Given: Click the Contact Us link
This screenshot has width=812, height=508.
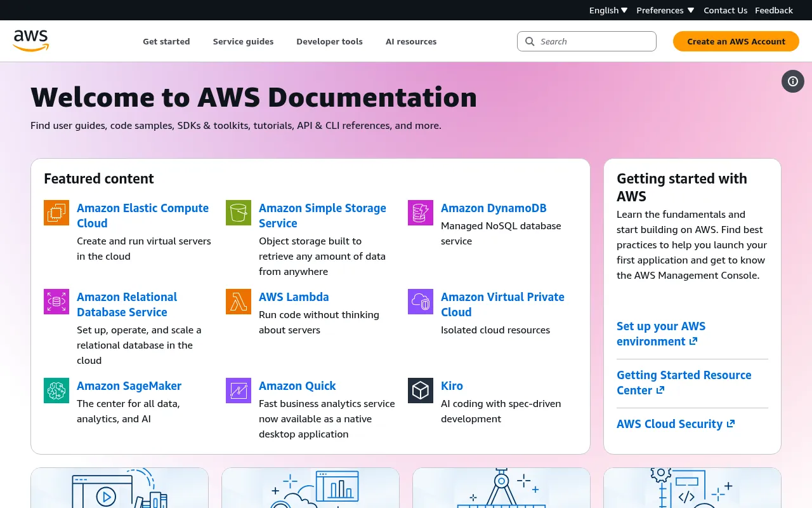Looking at the screenshot, I should pos(725,10).
